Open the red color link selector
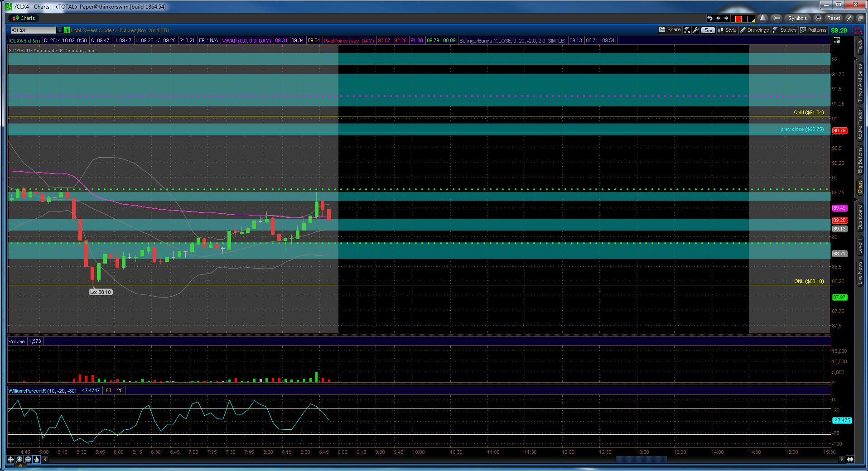Screen dimensions: 868x471 (x=744, y=19)
